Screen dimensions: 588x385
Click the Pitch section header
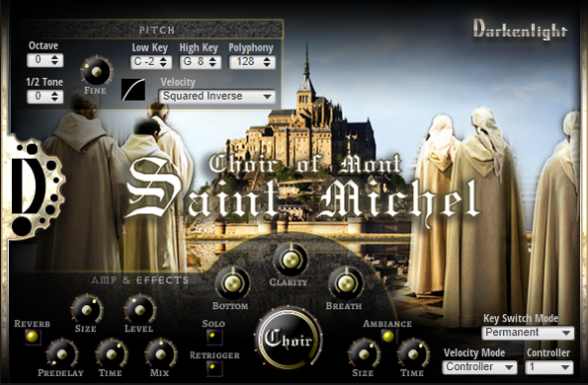pyautogui.click(x=152, y=30)
